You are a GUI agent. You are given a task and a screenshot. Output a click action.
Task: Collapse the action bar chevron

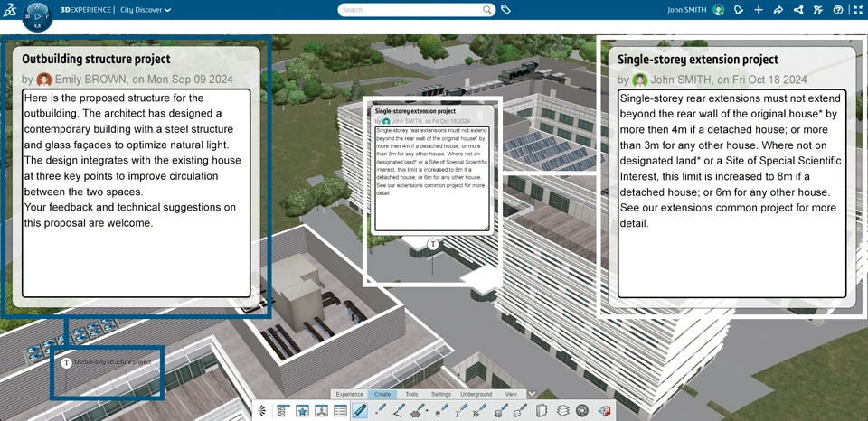(532, 394)
